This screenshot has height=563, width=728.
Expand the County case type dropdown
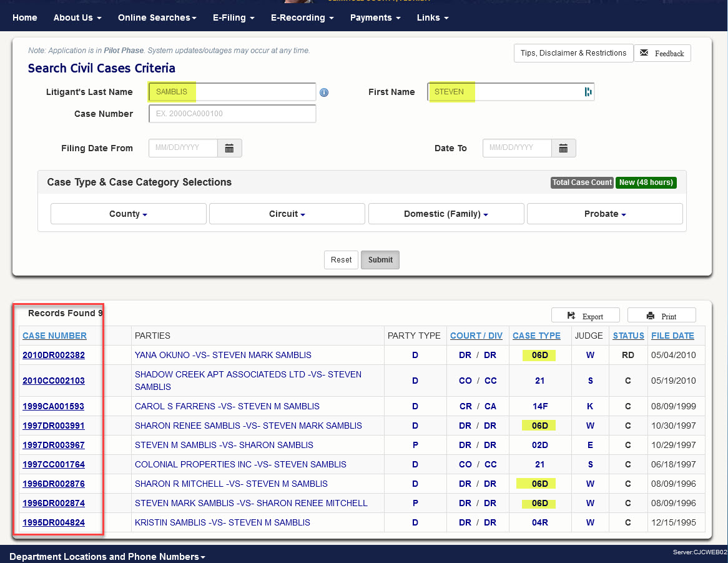[128, 214]
